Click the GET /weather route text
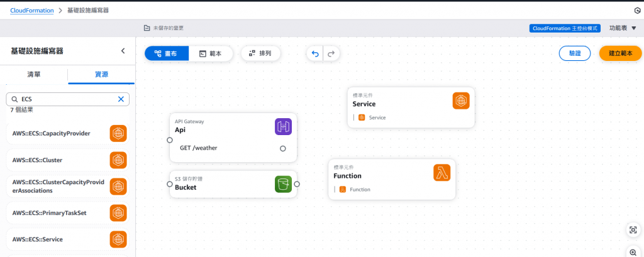644x257 pixels. [x=199, y=148]
